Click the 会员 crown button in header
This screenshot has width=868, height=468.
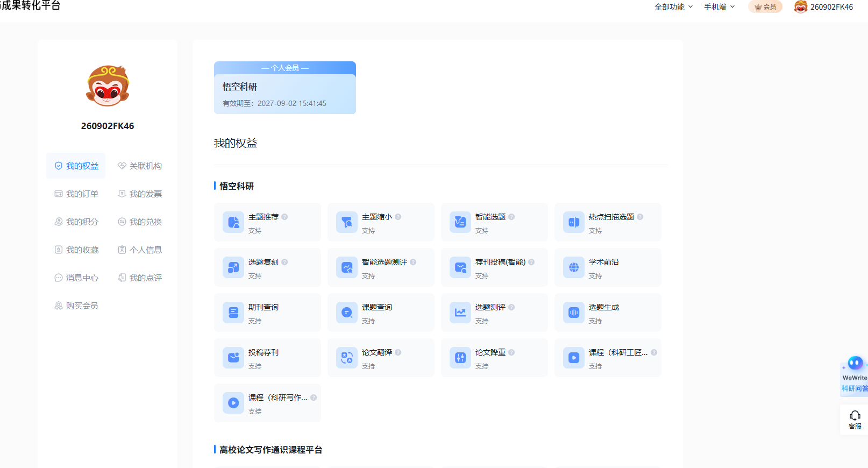point(765,7)
